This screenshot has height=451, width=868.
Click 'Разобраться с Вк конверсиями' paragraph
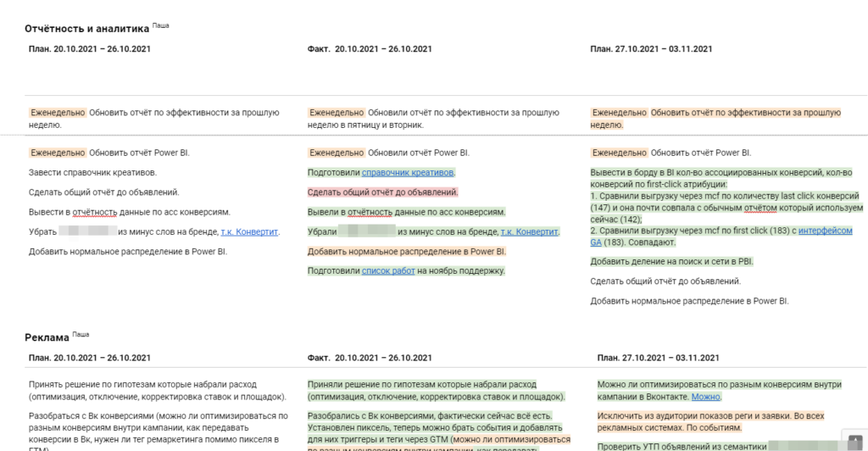click(159, 432)
